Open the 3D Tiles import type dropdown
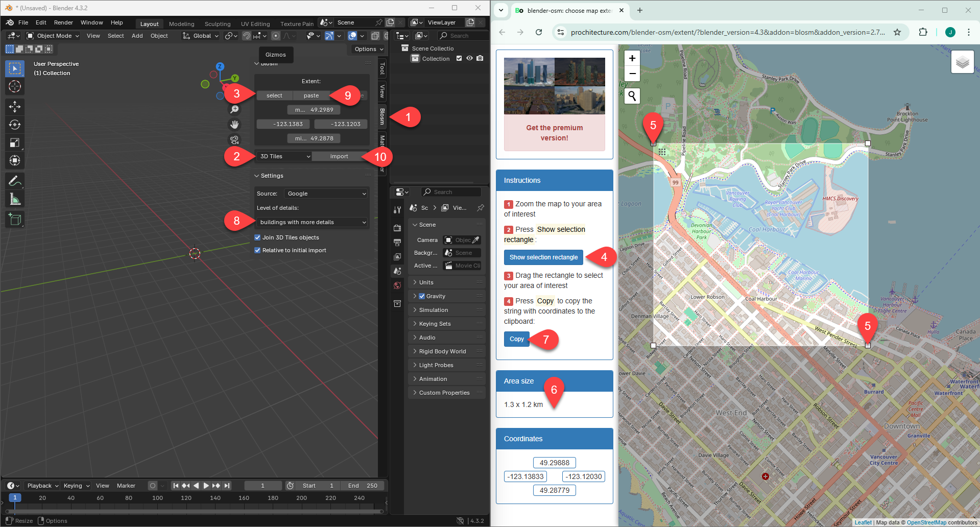Viewport: 980px width, 527px height. tap(284, 156)
